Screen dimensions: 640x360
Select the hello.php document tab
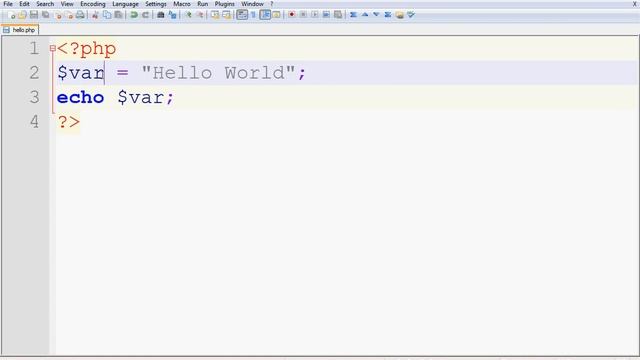[20, 30]
